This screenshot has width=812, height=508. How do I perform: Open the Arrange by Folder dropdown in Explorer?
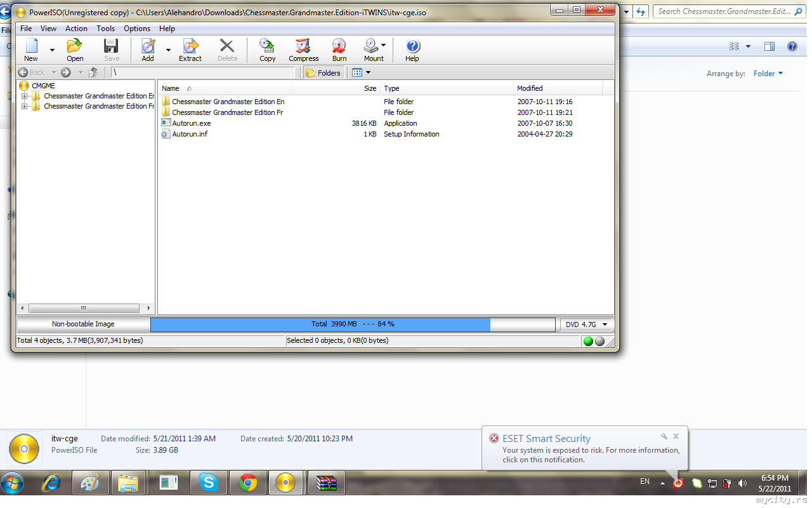click(768, 74)
